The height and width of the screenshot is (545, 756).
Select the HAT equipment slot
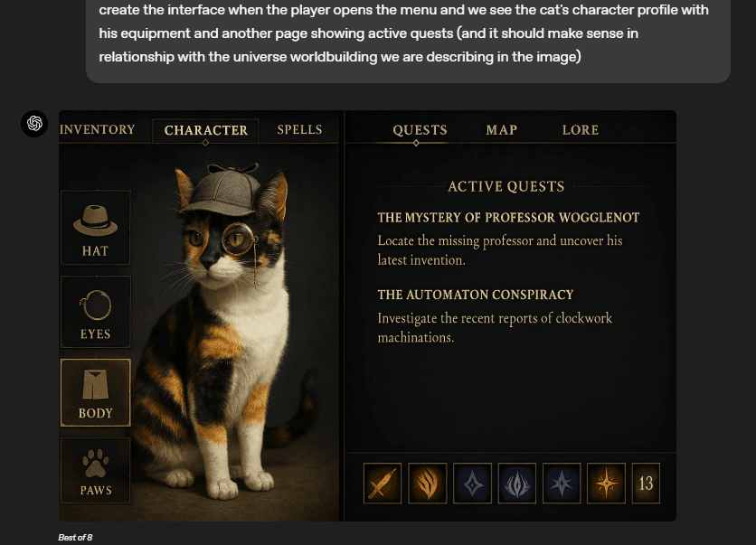coord(96,228)
